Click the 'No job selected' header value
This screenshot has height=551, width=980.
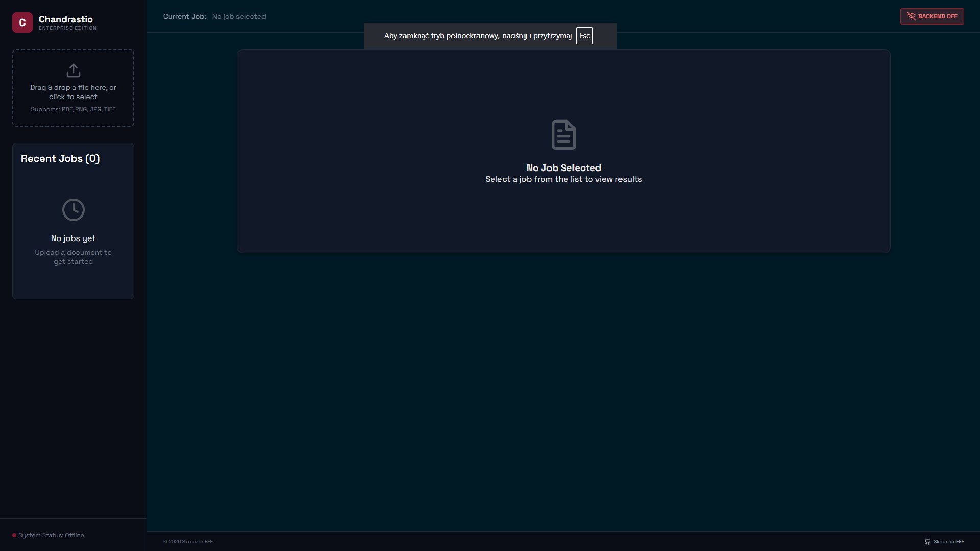[x=239, y=16]
